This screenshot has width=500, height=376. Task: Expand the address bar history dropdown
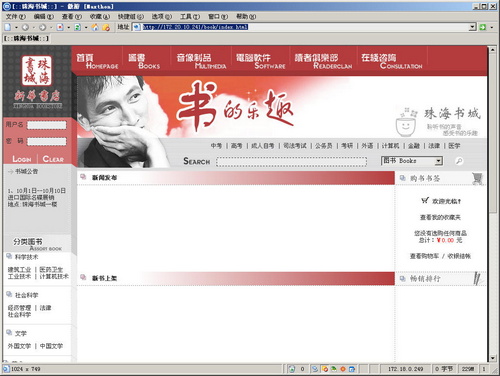coord(472,27)
